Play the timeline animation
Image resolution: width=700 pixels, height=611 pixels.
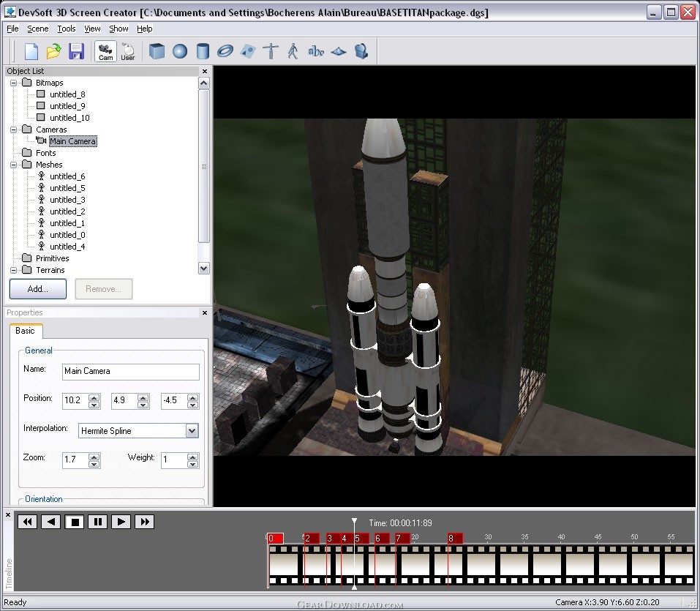[x=121, y=522]
